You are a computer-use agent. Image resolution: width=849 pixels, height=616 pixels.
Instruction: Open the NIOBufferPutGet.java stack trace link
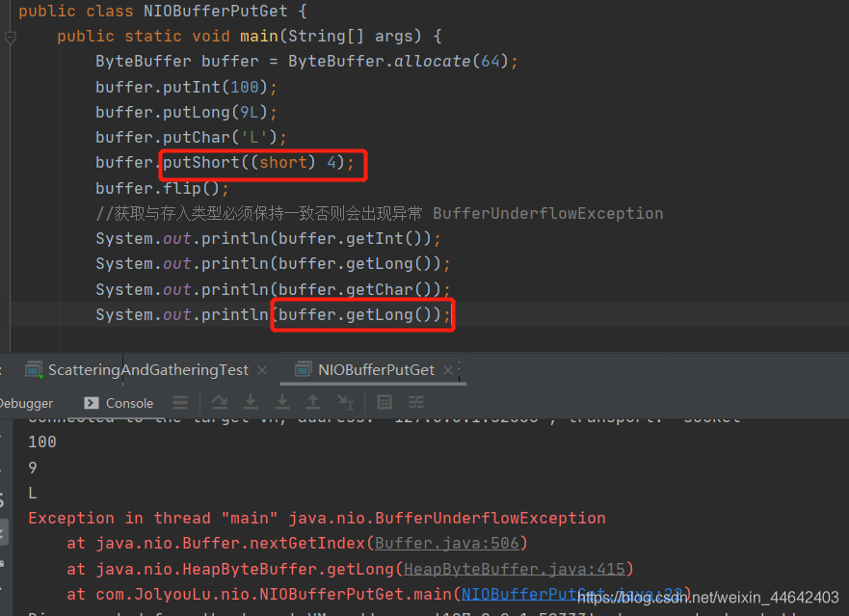pos(571,594)
